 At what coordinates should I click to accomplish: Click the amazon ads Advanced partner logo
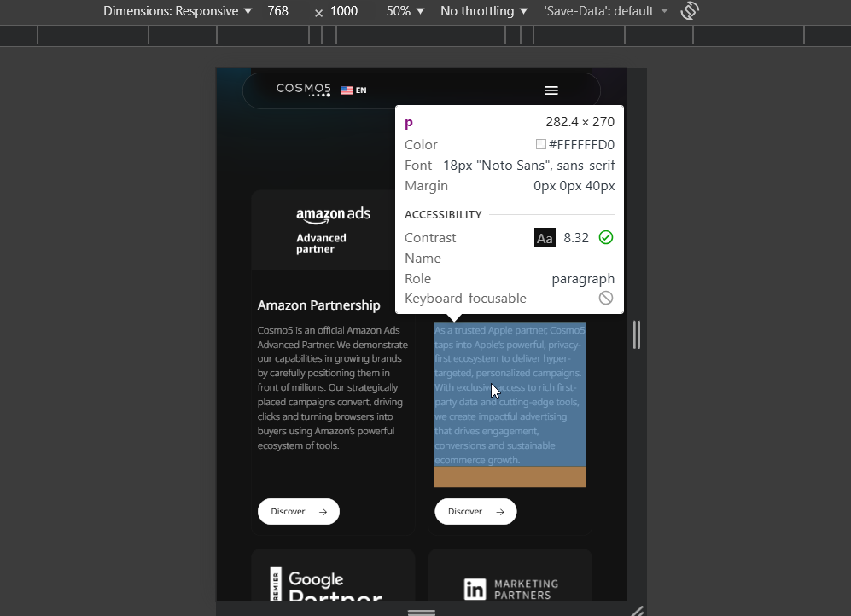[x=333, y=230]
